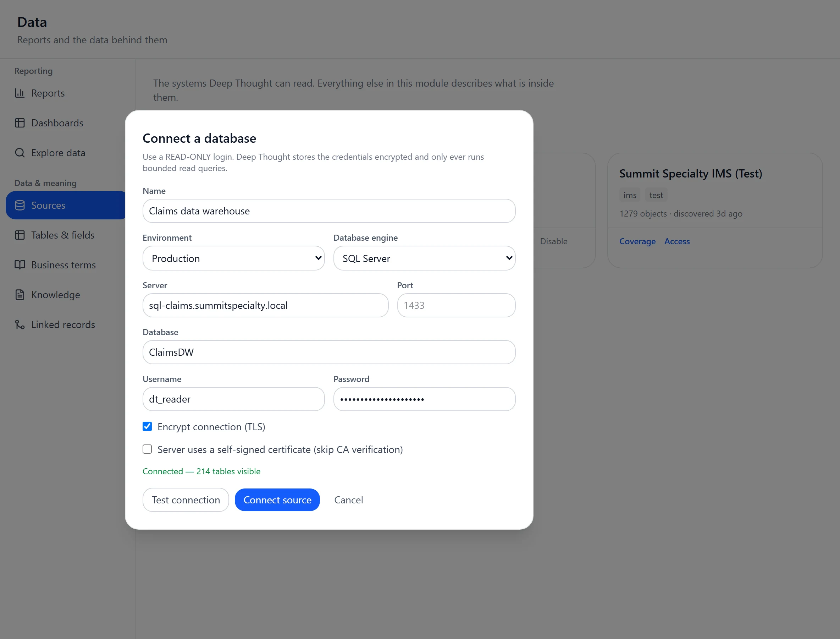Click the Sources database icon

coord(20,206)
